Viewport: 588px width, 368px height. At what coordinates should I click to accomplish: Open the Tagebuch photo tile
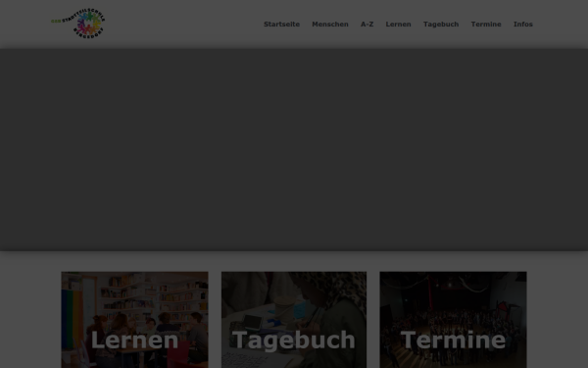(294, 320)
